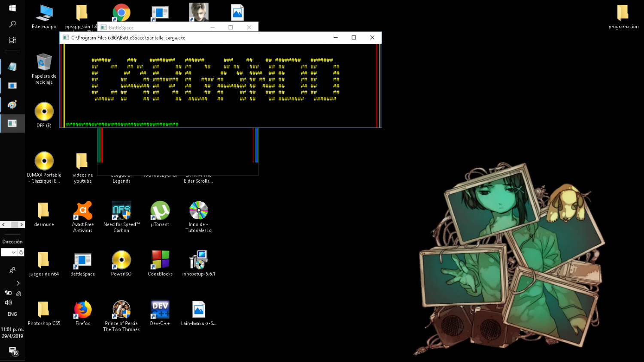Select the µTorrent shortcut
This screenshot has width=644, height=362.
point(160,214)
